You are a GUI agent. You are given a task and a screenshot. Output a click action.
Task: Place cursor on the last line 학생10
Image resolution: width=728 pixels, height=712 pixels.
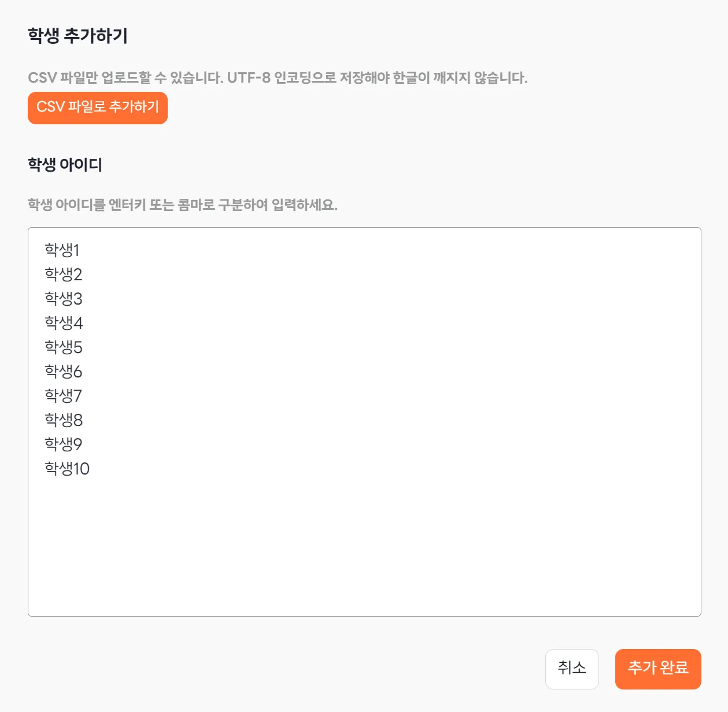pos(67,469)
